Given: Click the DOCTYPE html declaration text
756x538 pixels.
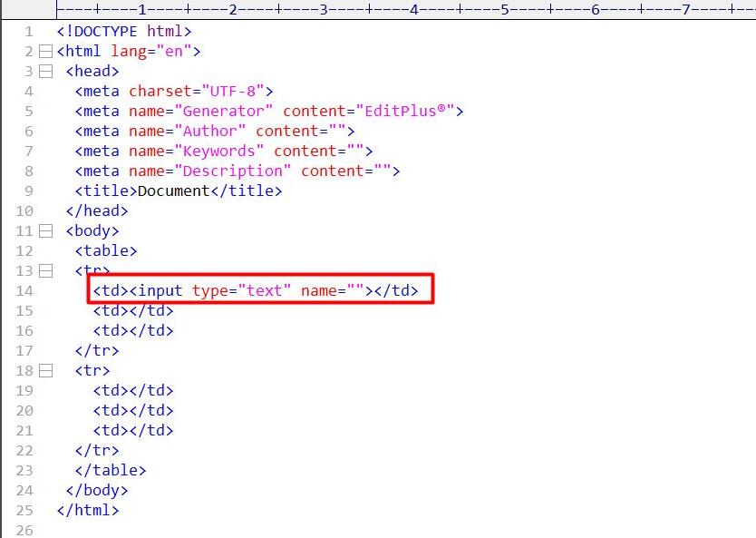Looking at the screenshot, I should (124, 32).
